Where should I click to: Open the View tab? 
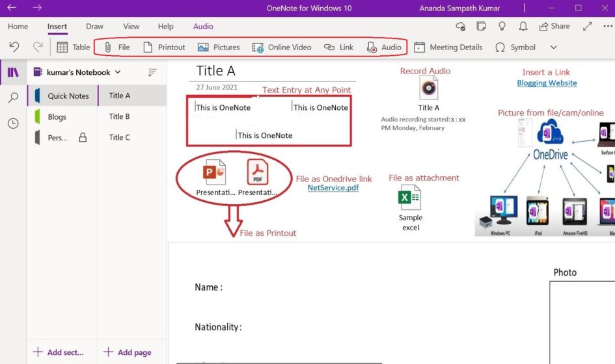coord(131,26)
